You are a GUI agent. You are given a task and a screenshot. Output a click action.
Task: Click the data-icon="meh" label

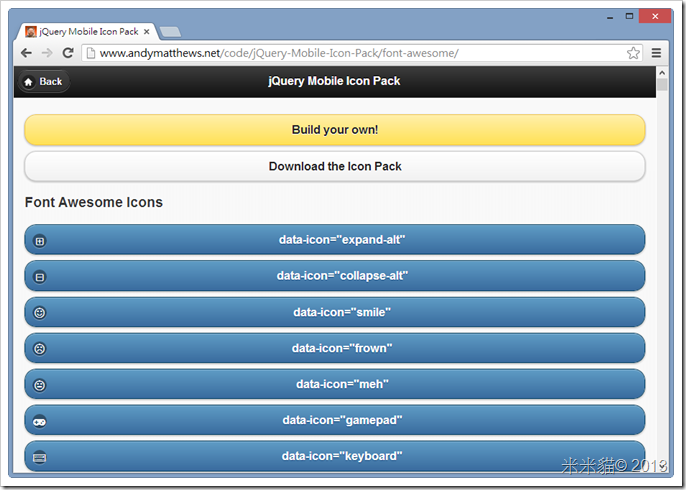(x=342, y=384)
